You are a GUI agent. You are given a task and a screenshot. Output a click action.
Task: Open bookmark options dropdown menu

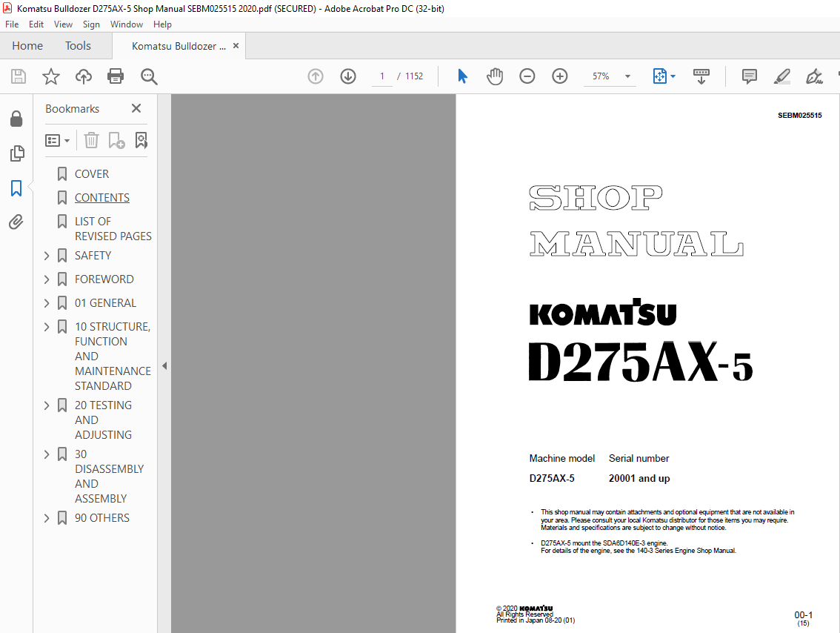pos(57,140)
